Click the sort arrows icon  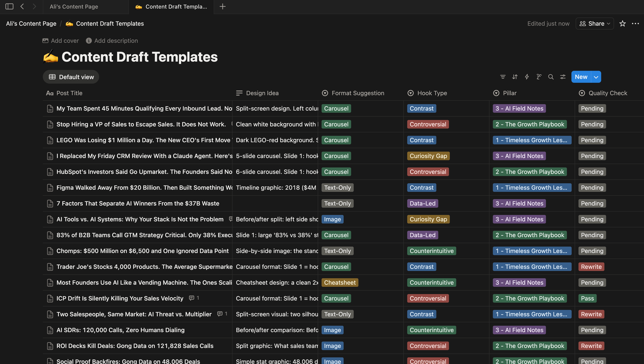(515, 77)
